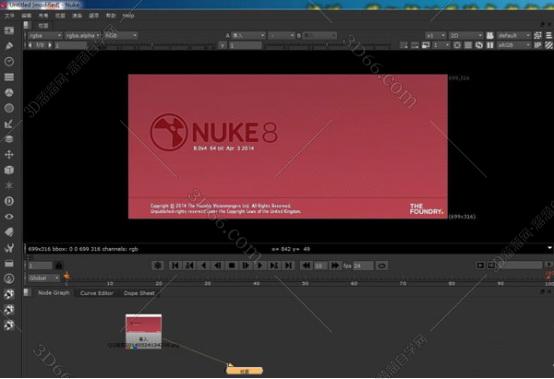Open the 2D view mode dropdown

coord(466,36)
